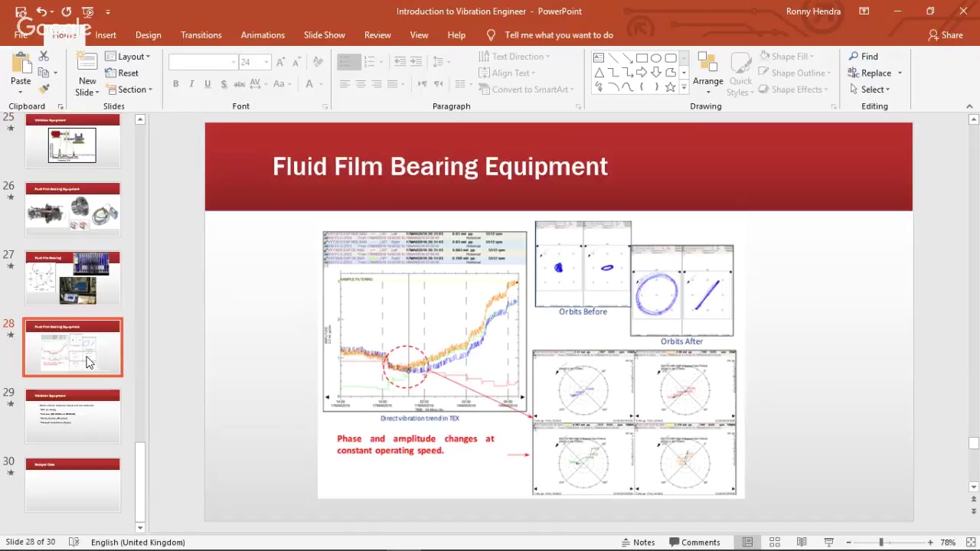Open the Section dropdown

pyautogui.click(x=129, y=90)
